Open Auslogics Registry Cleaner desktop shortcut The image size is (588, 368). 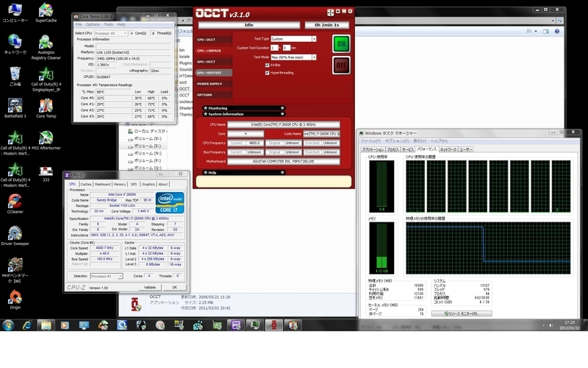(46, 47)
